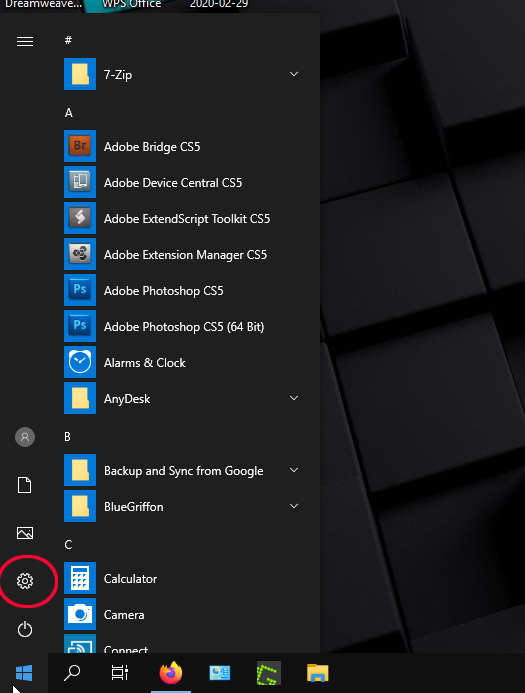The image size is (525, 693).
Task: Click the Photoshop CS5 (64 Bit) icon
Action: tap(80, 326)
